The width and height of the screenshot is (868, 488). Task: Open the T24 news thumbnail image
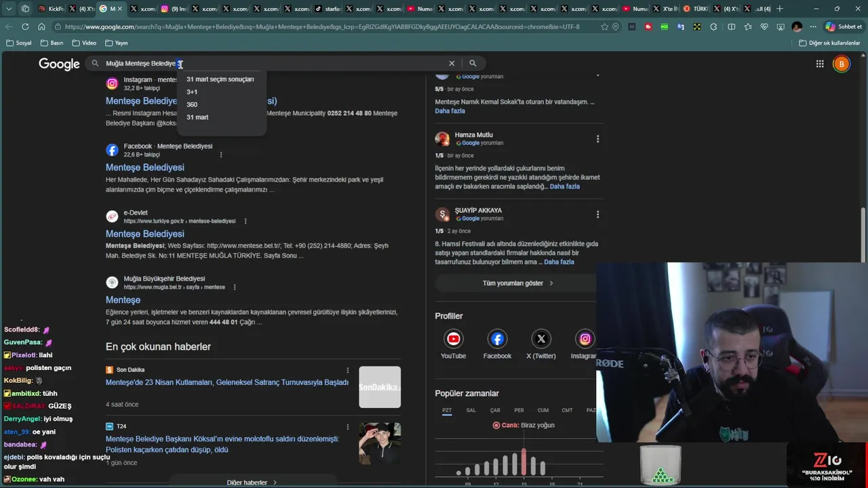tap(380, 443)
